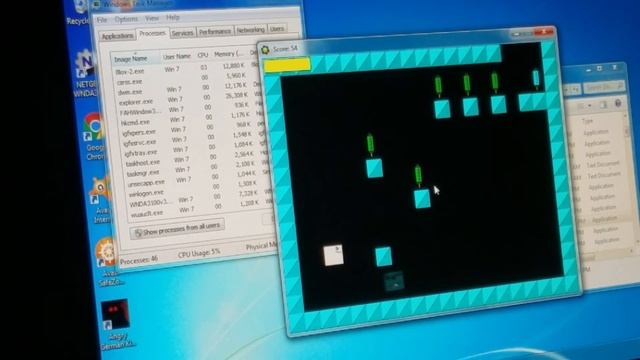Switch to the Services tab

tap(182, 33)
